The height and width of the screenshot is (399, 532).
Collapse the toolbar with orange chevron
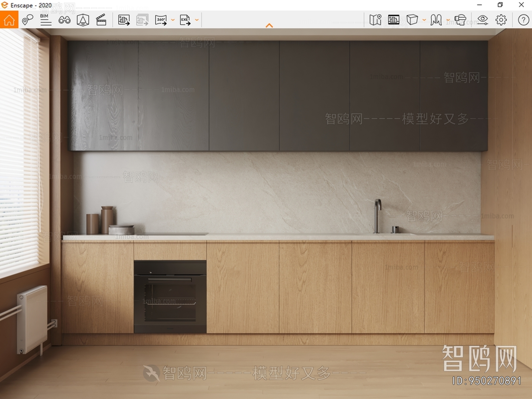[x=269, y=25]
